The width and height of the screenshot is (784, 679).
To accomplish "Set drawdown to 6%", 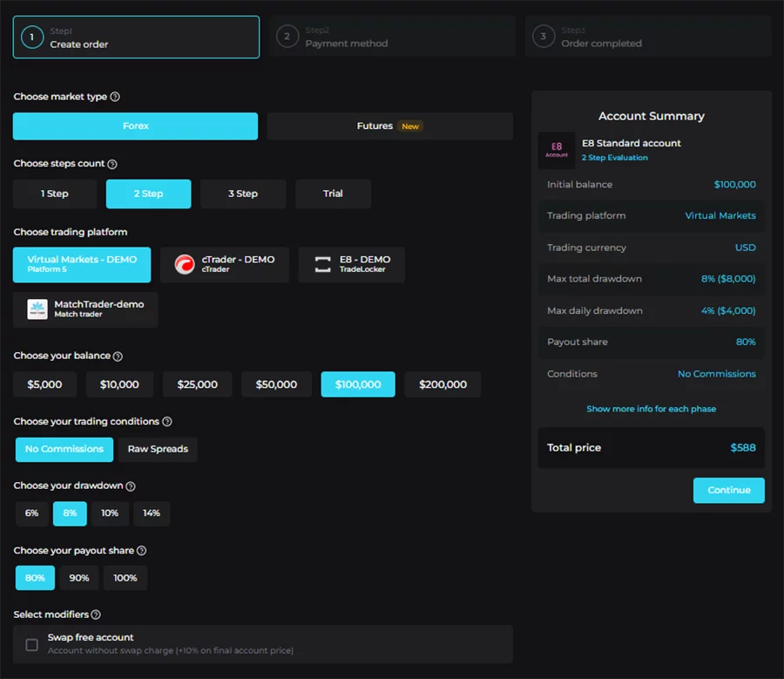I will (x=32, y=513).
